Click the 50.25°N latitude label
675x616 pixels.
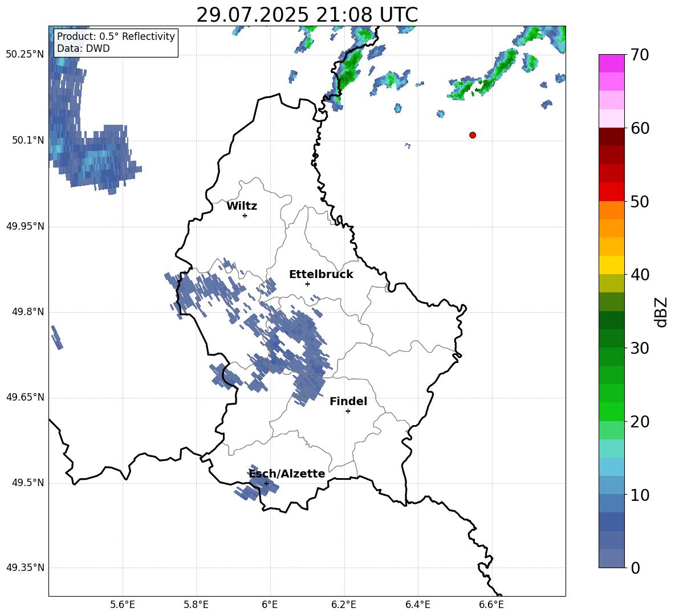pyautogui.click(x=25, y=55)
